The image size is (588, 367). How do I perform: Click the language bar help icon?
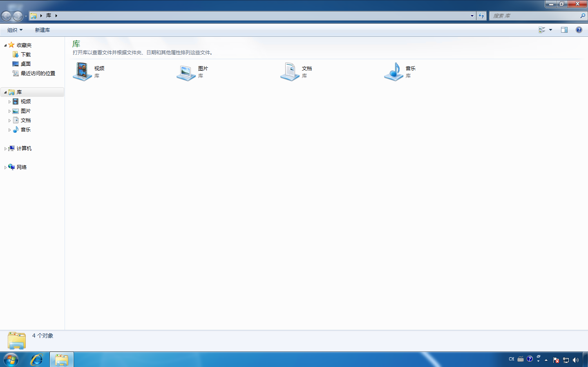click(530, 359)
